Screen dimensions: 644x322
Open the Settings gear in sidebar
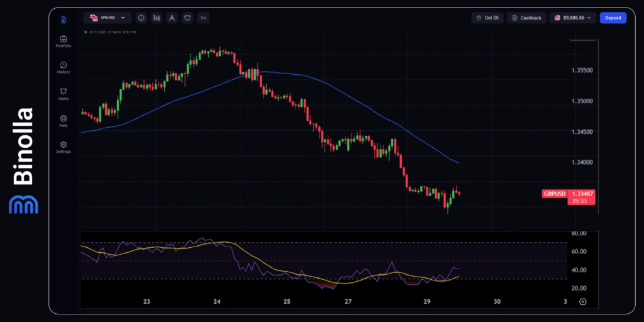tap(63, 147)
